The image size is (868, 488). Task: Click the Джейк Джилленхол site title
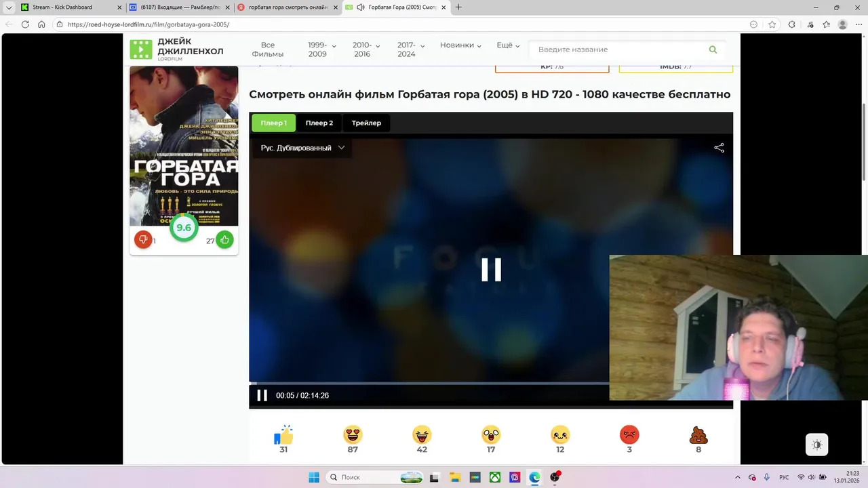(x=191, y=47)
